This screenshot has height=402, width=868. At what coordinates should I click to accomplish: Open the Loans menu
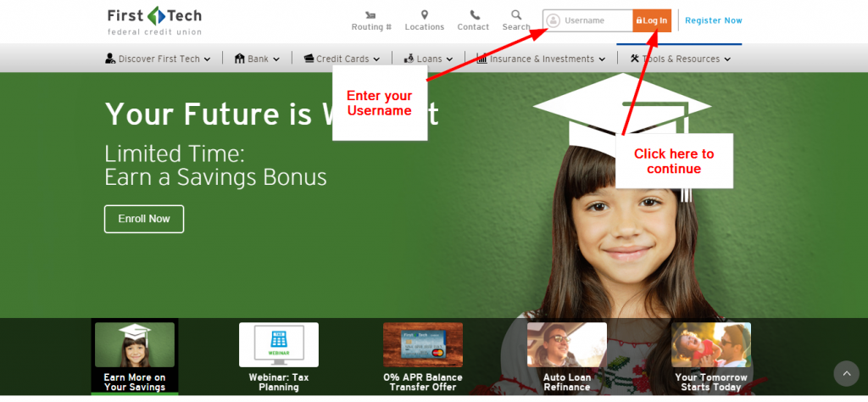(x=428, y=59)
